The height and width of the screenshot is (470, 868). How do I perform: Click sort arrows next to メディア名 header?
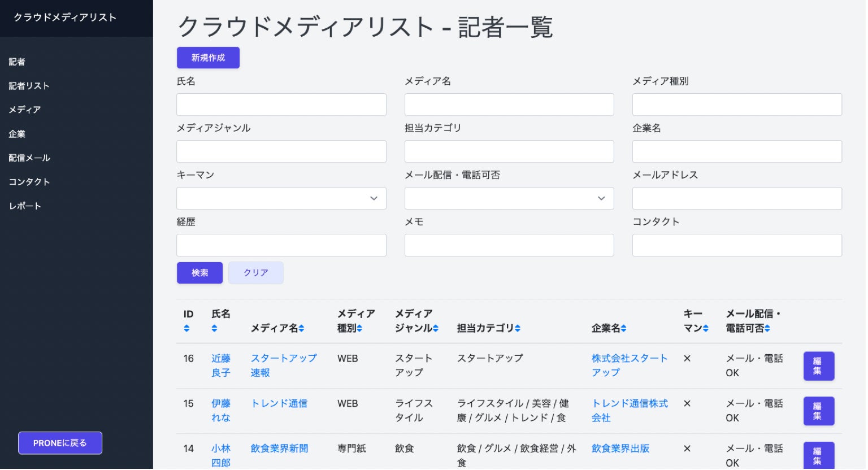pyautogui.click(x=302, y=329)
